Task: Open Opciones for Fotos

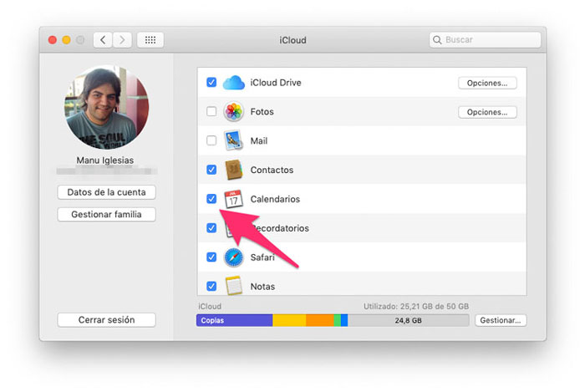Action: [487, 112]
